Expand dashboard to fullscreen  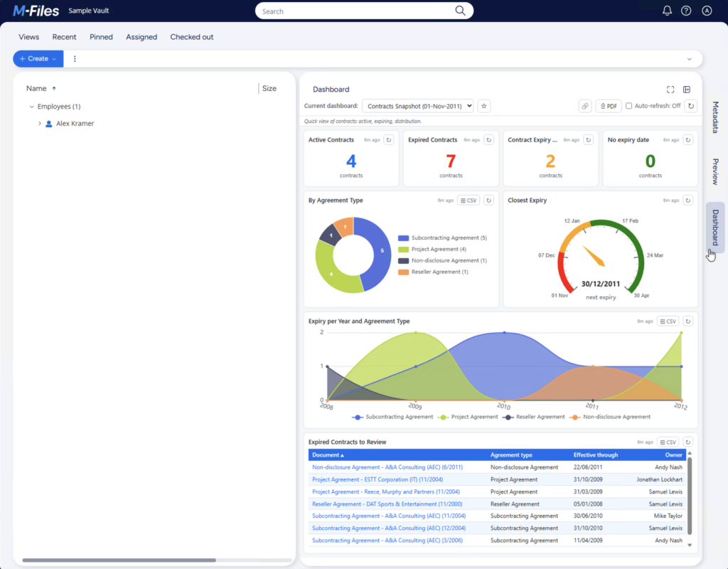[x=670, y=89]
